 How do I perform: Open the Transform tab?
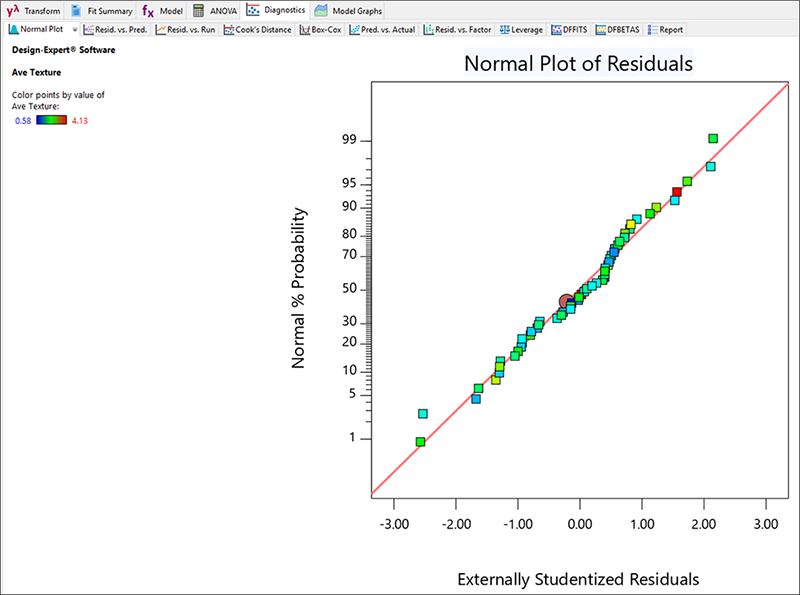(33, 11)
